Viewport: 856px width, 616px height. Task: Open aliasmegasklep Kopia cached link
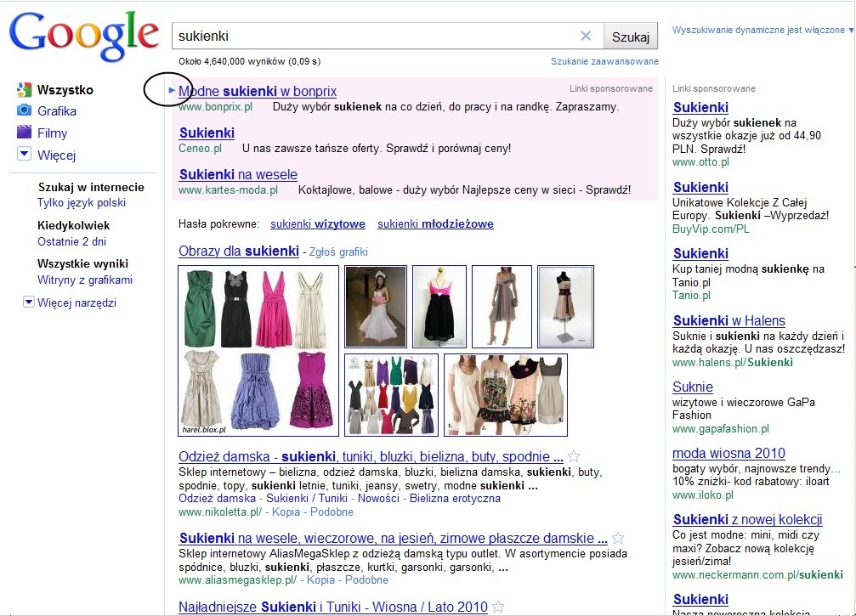coord(320,580)
